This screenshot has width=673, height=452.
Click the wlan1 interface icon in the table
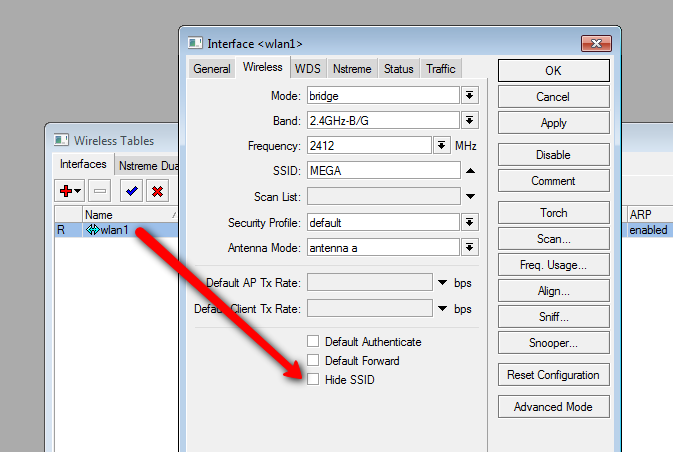[92, 230]
